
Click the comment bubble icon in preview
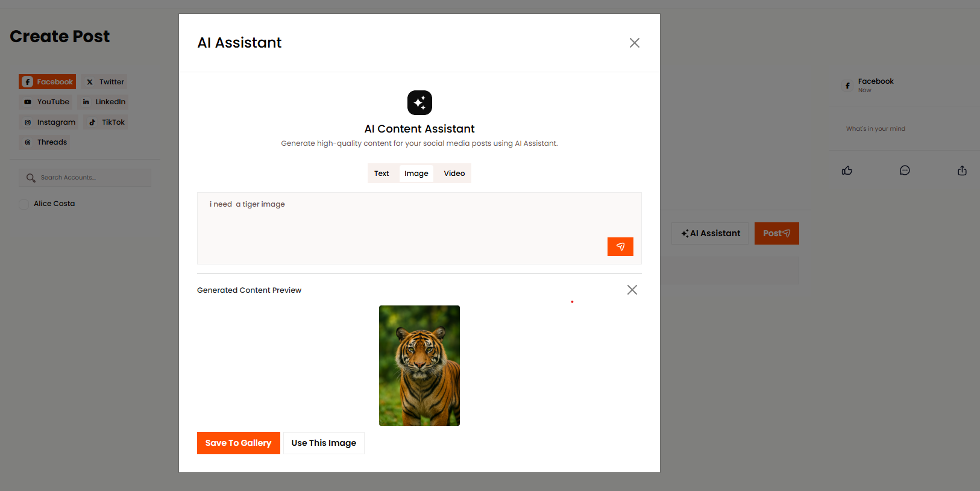905,170
